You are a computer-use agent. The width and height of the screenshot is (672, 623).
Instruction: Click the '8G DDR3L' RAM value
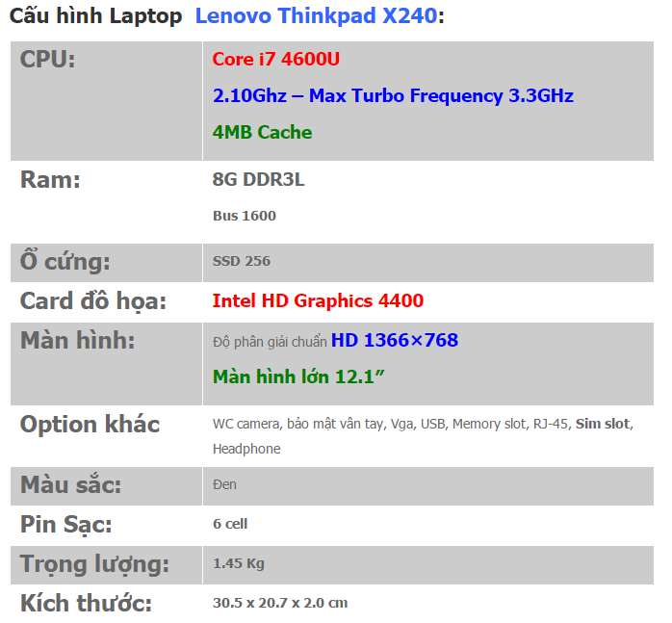pyautogui.click(x=258, y=179)
